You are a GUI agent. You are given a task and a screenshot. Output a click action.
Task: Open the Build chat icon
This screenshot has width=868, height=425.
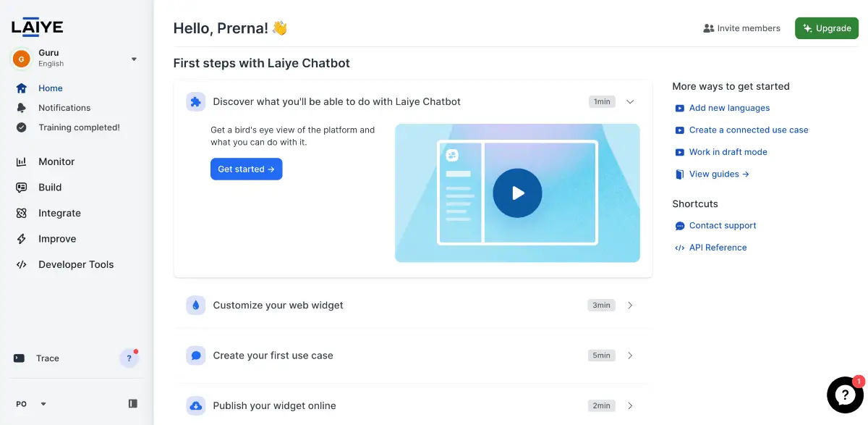point(22,188)
